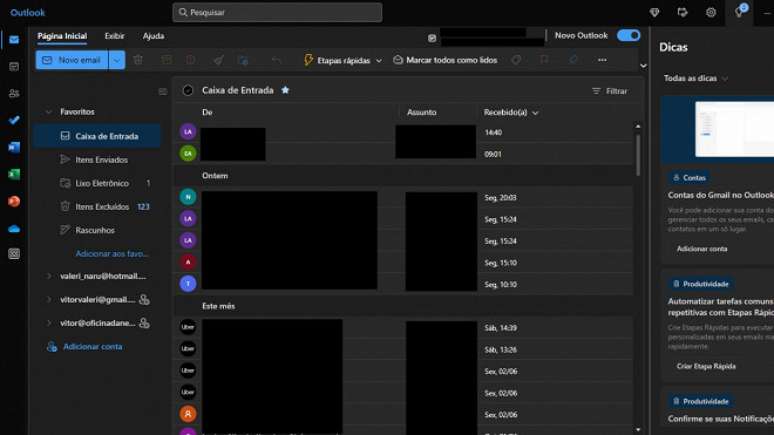Click the Sweep broom icon in toolbar
Screen dimensions: 774x435
pyautogui.click(x=218, y=60)
